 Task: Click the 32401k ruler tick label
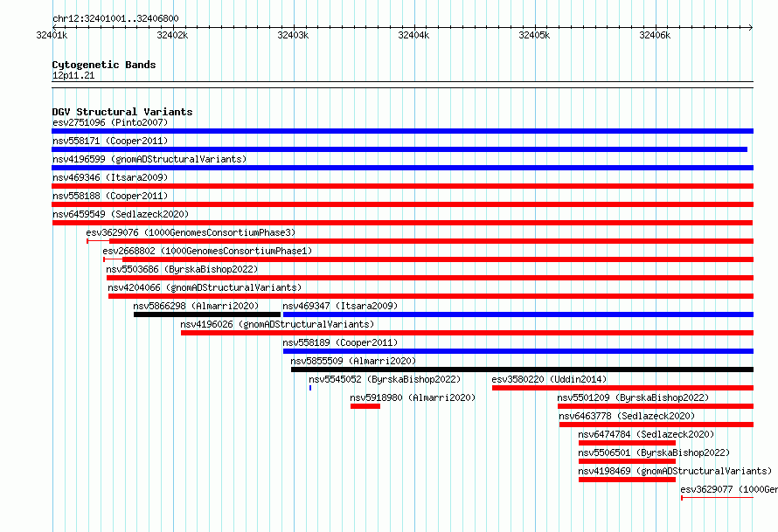pyautogui.click(x=52, y=35)
